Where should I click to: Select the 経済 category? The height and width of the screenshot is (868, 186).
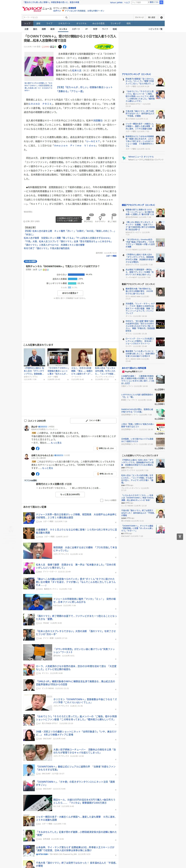pos(52,29)
